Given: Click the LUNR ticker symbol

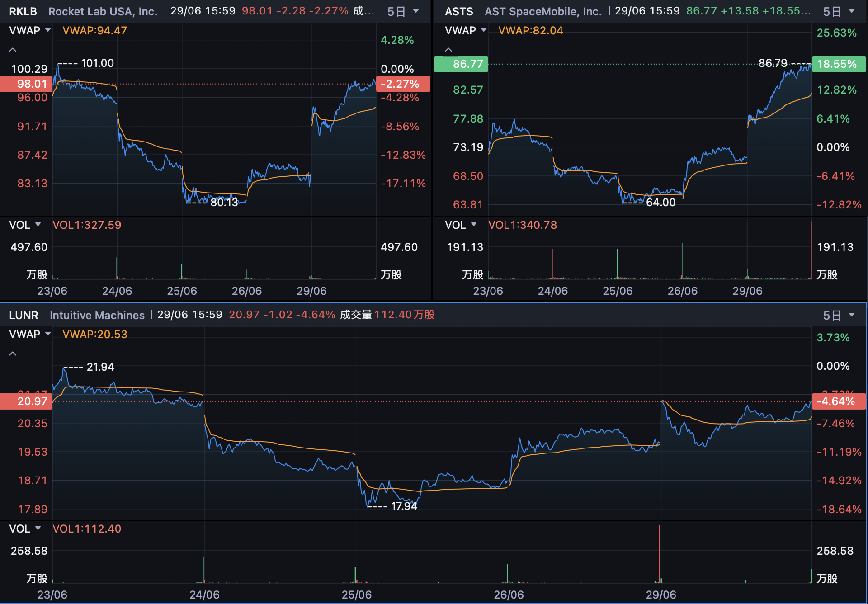Looking at the screenshot, I should 24,315.
